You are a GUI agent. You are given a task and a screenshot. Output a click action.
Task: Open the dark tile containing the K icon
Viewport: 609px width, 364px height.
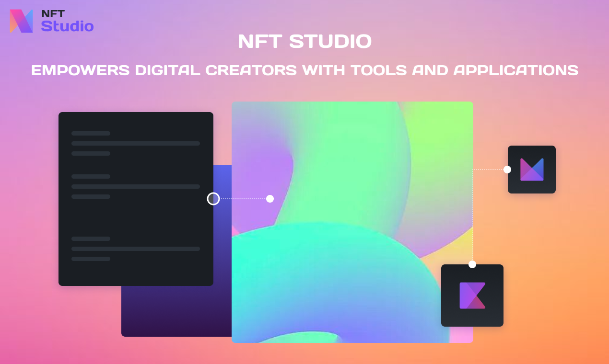472,296
